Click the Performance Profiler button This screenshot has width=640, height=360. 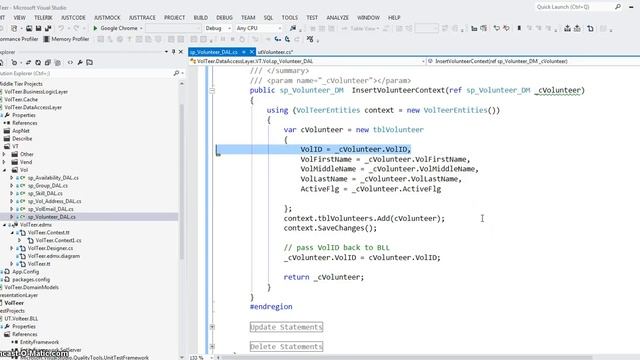19,39
